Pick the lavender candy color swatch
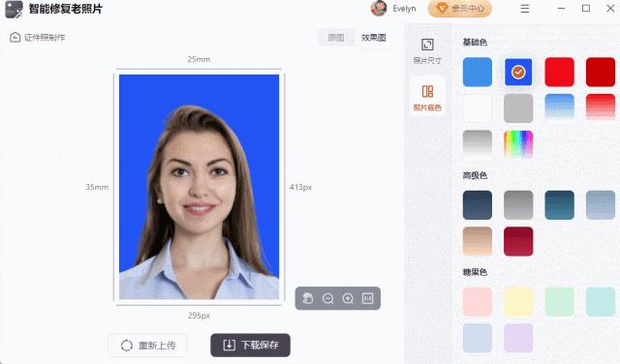Image resolution: width=620 pixels, height=364 pixels. pos(518,338)
